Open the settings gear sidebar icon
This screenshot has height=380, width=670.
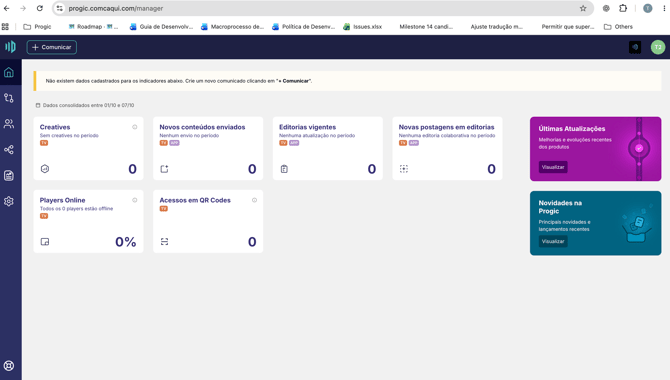click(9, 201)
